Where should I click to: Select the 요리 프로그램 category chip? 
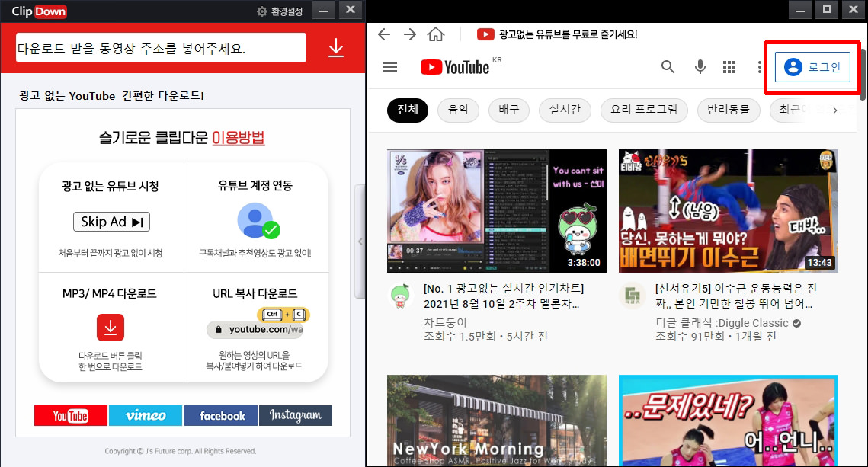(644, 110)
